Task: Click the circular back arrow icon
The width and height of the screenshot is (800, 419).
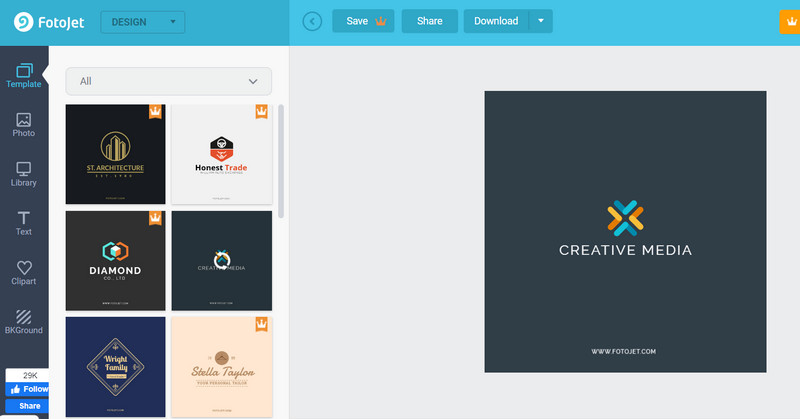Action: coord(312,21)
